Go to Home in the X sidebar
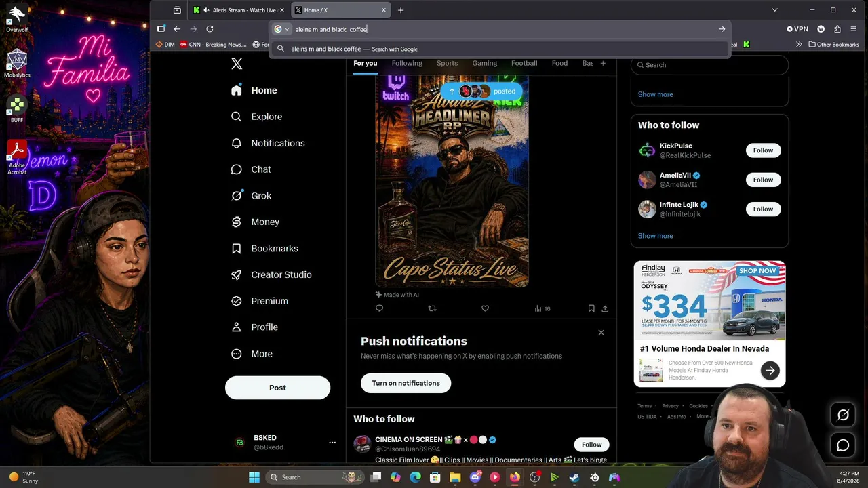 click(254, 90)
